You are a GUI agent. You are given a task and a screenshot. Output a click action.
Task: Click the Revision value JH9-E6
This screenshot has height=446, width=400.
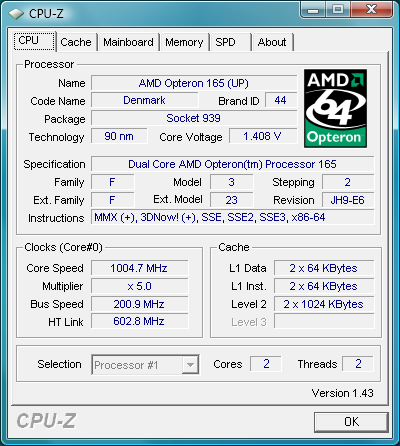348,200
